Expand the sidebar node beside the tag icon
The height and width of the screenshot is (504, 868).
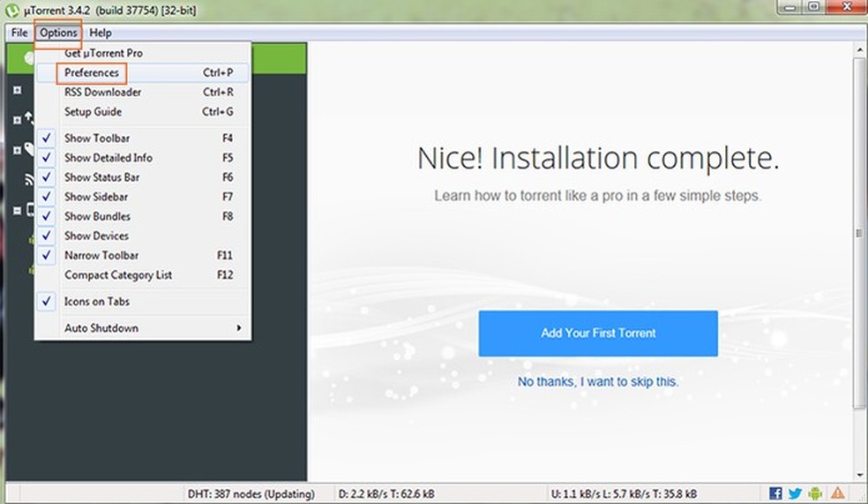point(17,150)
